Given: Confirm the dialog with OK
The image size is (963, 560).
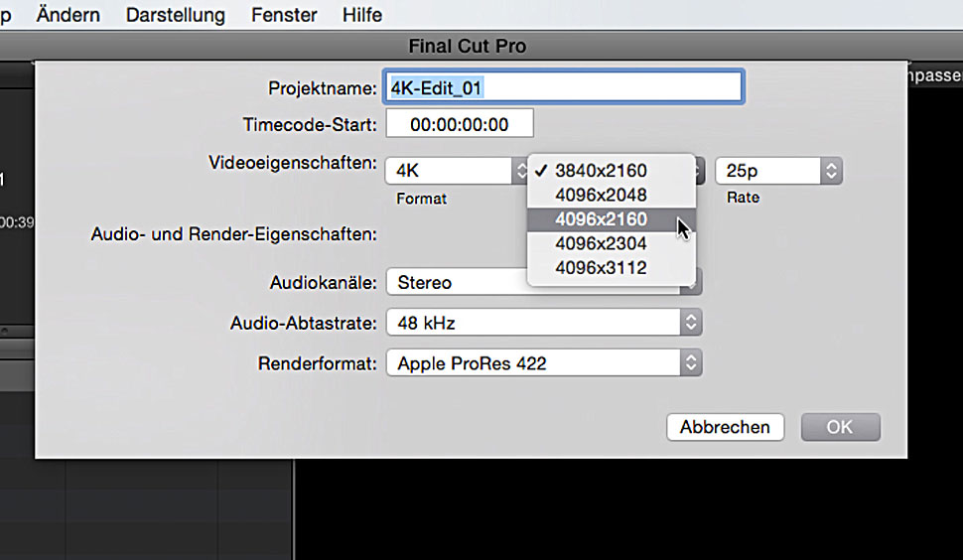Looking at the screenshot, I should point(840,427).
